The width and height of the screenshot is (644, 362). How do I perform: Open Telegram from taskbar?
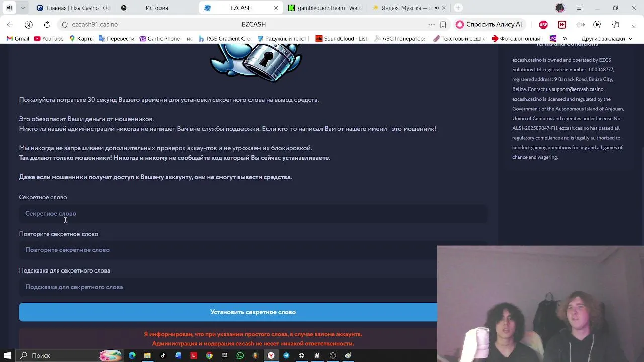coord(286,355)
